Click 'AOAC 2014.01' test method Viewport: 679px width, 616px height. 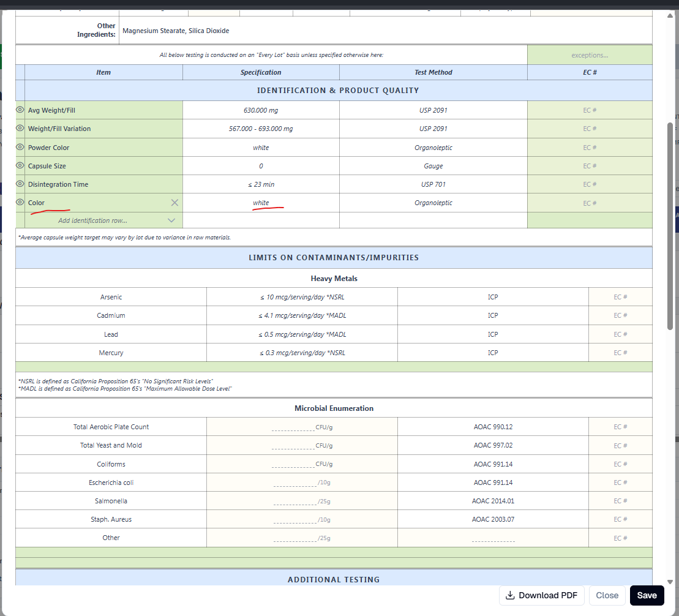coord(493,501)
